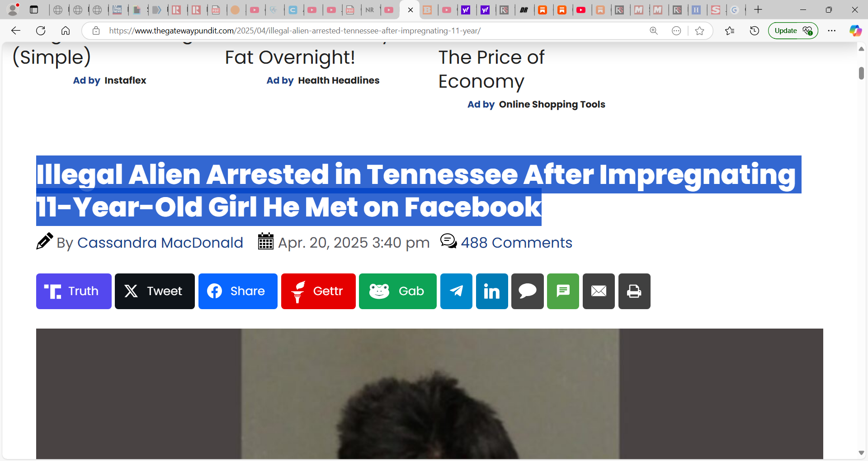Click the Gettr share button
The image size is (868, 461).
(x=318, y=291)
